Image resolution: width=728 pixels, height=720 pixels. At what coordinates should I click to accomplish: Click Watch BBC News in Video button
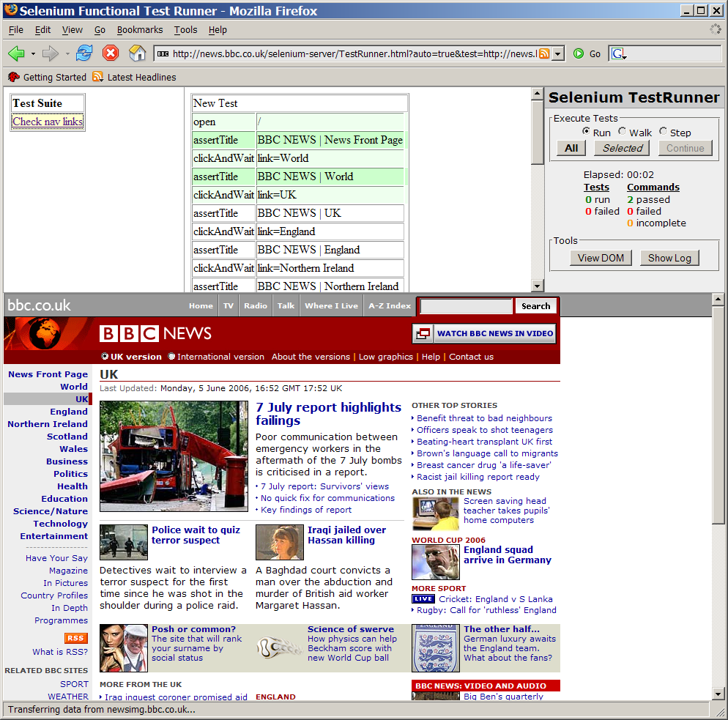pos(484,333)
